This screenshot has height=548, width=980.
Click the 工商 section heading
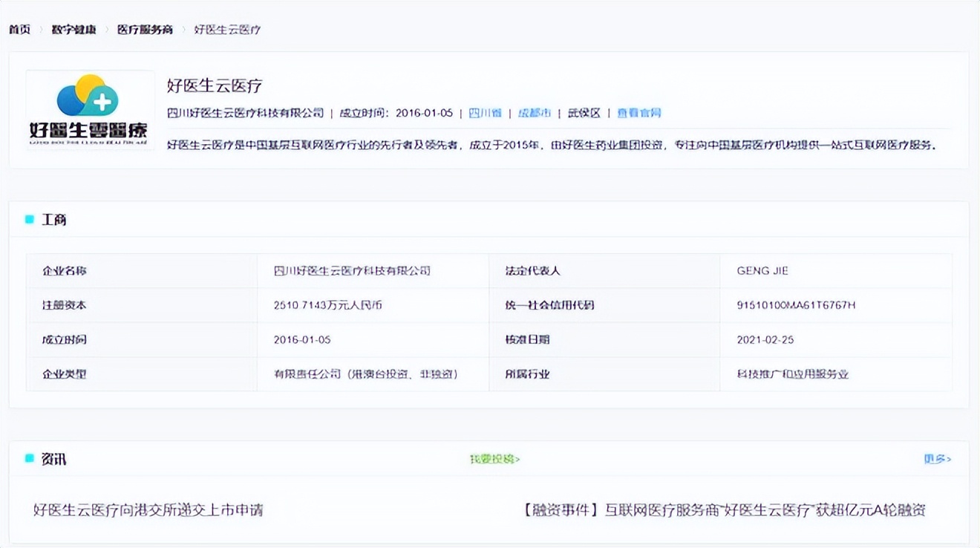[54, 220]
